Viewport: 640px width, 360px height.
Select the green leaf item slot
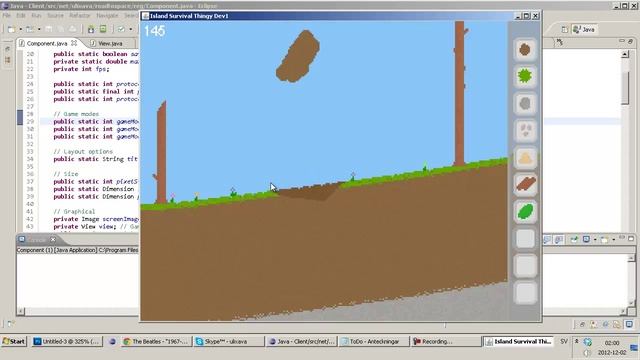[525, 211]
